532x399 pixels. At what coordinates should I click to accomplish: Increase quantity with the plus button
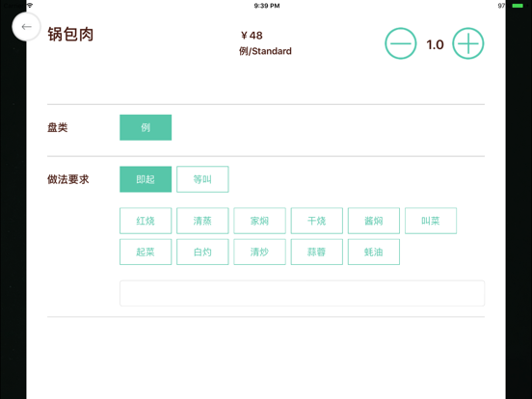[467, 43]
